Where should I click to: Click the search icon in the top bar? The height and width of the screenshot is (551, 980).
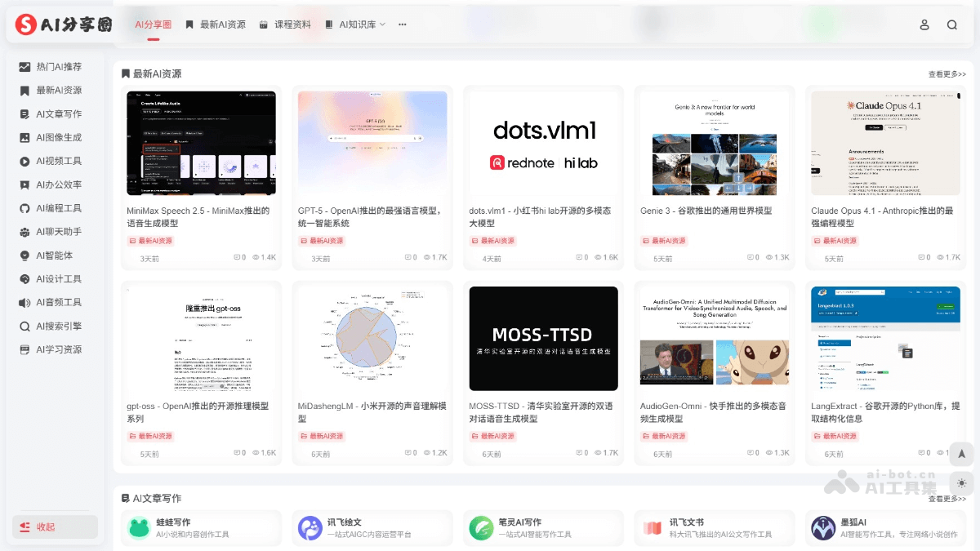(951, 24)
